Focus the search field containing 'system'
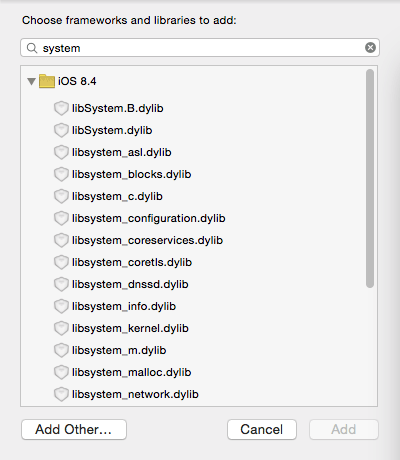This screenshot has height=460, width=400. [x=200, y=48]
